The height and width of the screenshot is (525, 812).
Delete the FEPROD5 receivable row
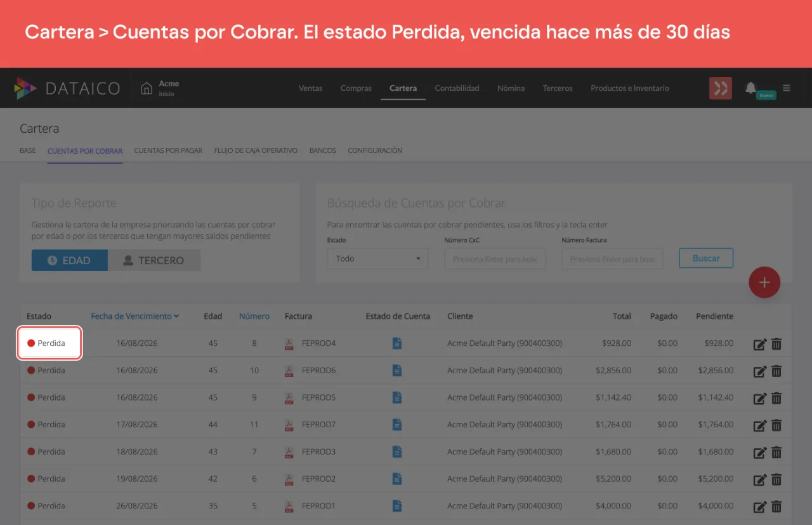click(x=776, y=398)
